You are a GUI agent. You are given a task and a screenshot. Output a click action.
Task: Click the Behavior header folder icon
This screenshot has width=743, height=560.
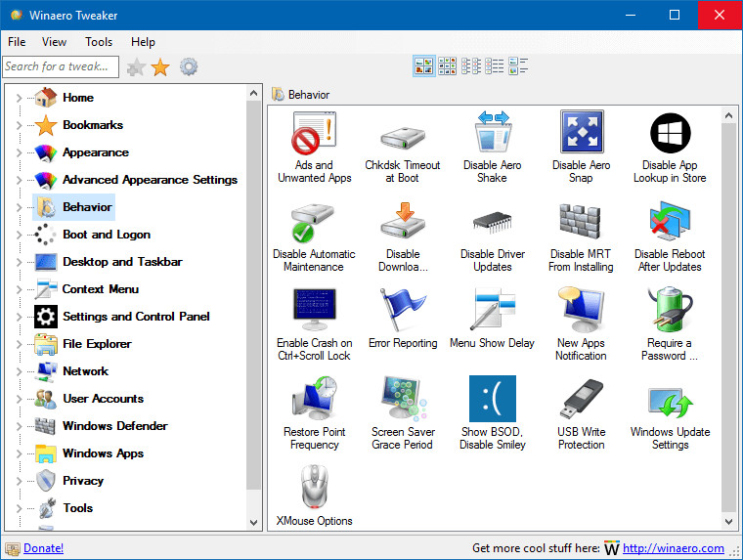(x=278, y=94)
